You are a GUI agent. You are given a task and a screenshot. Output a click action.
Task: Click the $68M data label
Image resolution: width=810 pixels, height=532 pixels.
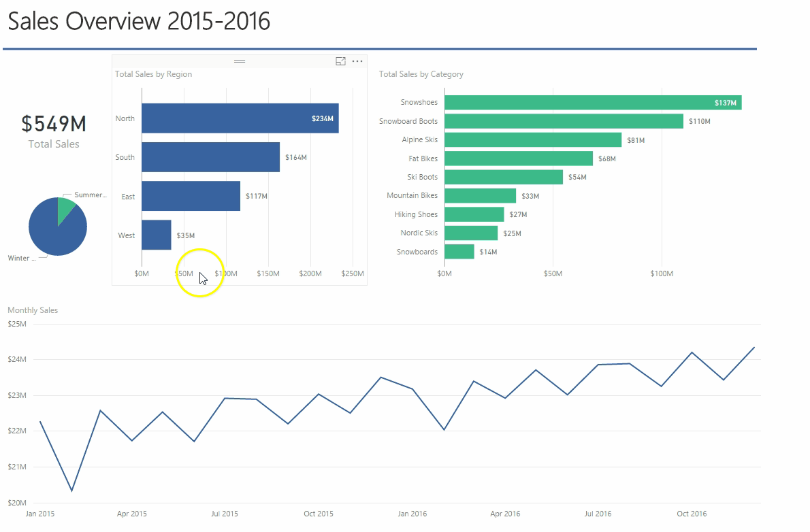(x=607, y=159)
